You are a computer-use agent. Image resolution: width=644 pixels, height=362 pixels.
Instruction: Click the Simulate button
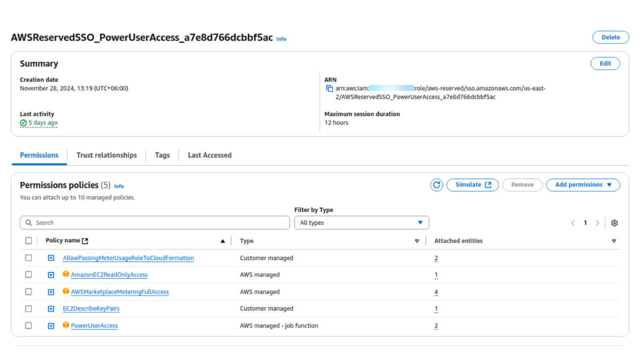point(472,185)
